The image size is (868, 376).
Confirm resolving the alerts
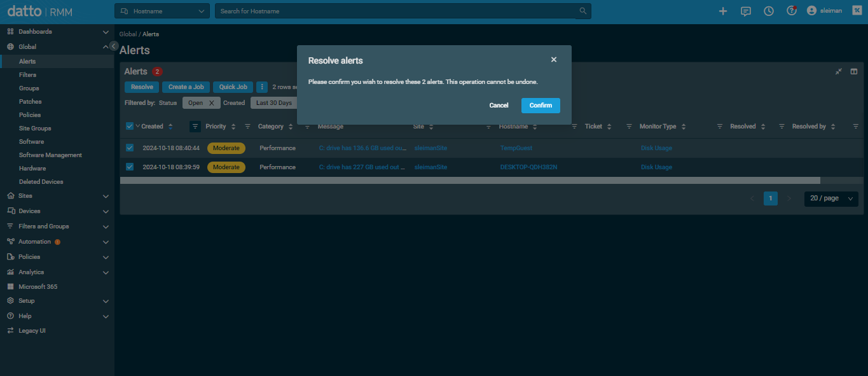(541, 106)
